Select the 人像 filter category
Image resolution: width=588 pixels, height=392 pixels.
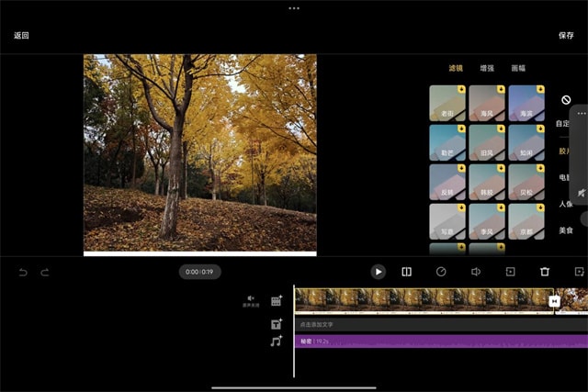click(x=566, y=204)
